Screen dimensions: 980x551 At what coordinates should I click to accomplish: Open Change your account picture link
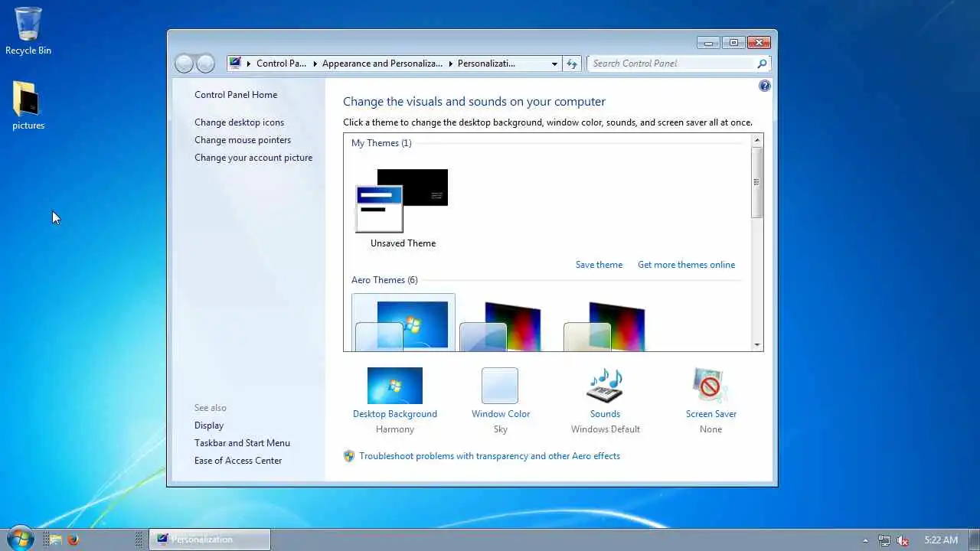click(253, 158)
